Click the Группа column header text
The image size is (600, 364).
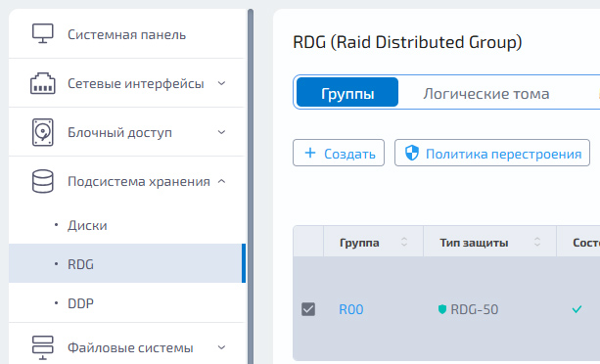(359, 243)
